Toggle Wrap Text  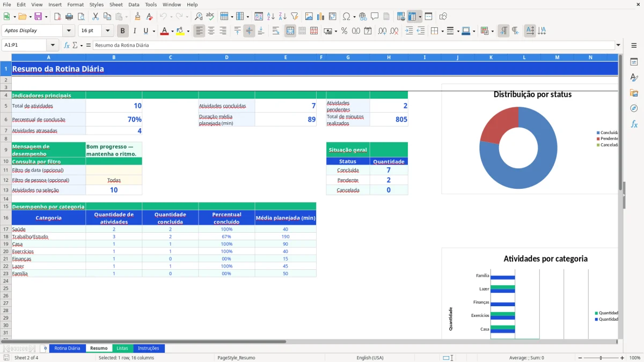276,31
